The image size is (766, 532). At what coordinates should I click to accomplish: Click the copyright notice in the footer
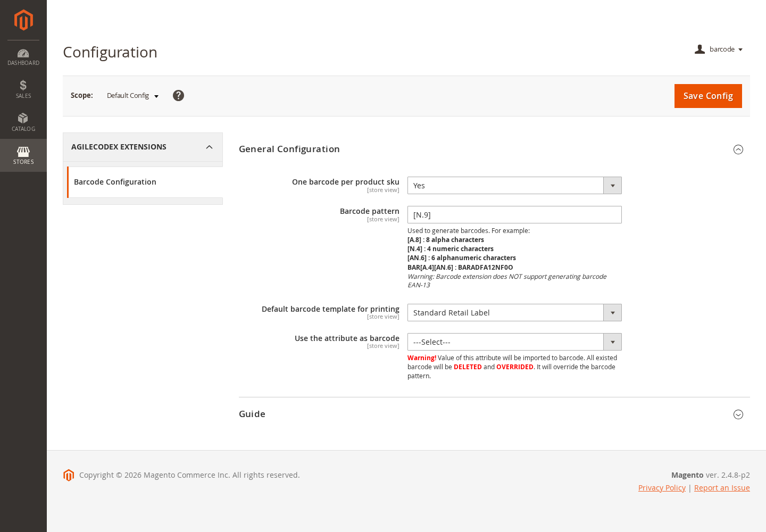(x=189, y=475)
